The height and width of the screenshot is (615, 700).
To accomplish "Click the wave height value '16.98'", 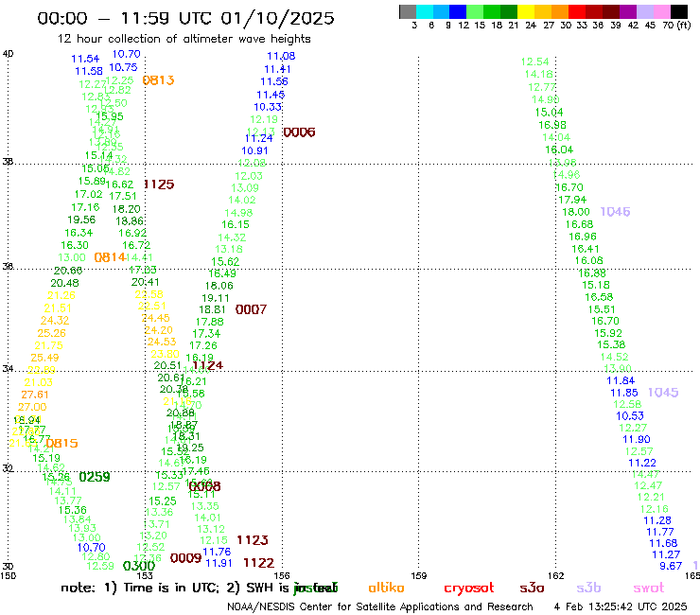I will 552,126.
